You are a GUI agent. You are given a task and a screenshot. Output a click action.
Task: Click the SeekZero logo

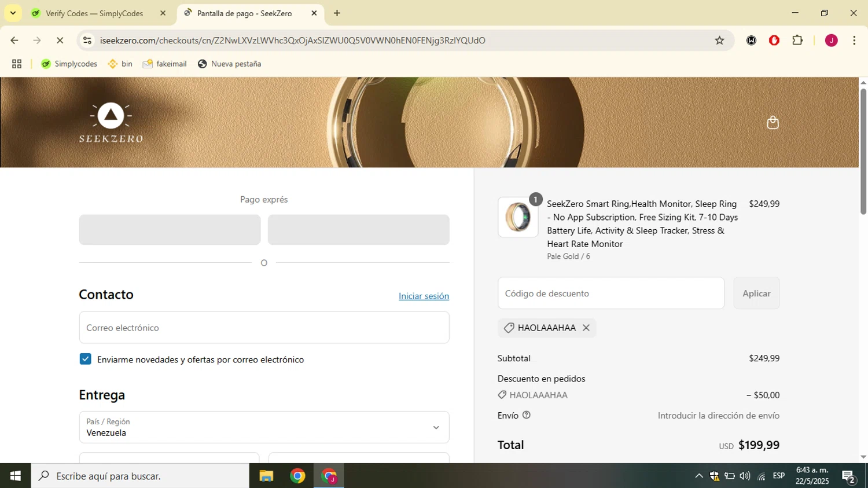click(x=111, y=122)
